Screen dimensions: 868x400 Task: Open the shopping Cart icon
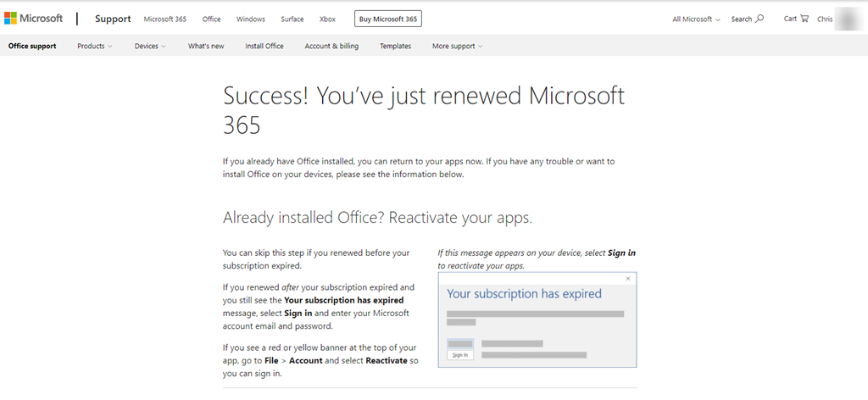tap(804, 19)
